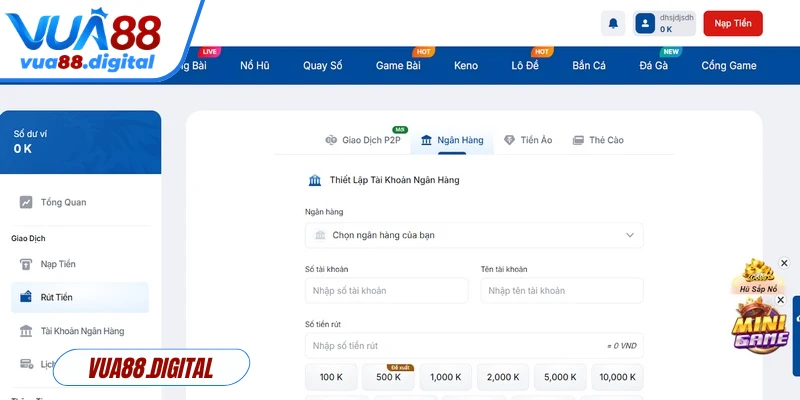Click the sidebar Nạp Tiền deposit icon
Viewport: 800px width, 400px height.
[26, 264]
